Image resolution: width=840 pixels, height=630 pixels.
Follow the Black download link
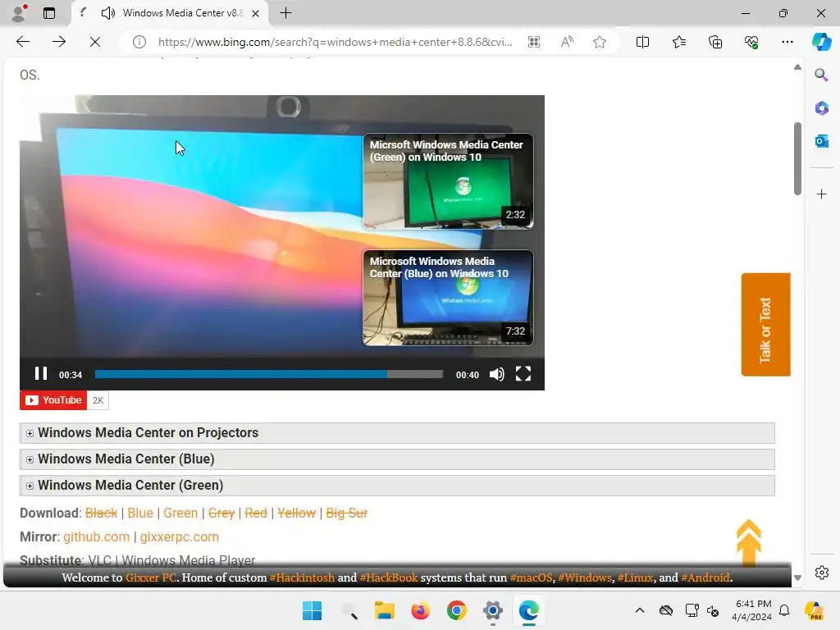[x=101, y=514]
